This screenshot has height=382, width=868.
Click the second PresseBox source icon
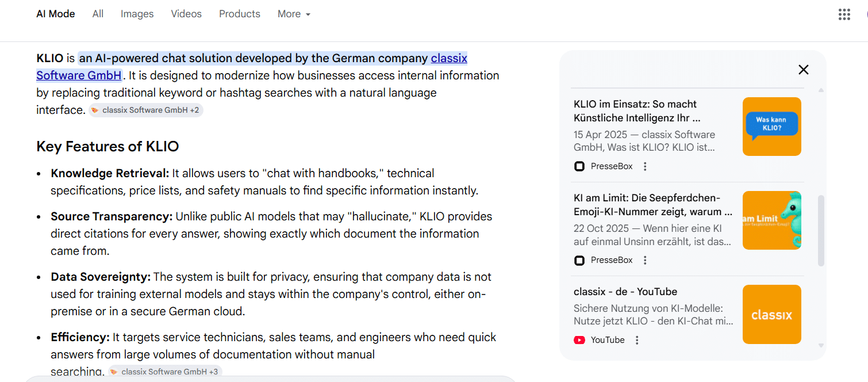click(579, 260)
